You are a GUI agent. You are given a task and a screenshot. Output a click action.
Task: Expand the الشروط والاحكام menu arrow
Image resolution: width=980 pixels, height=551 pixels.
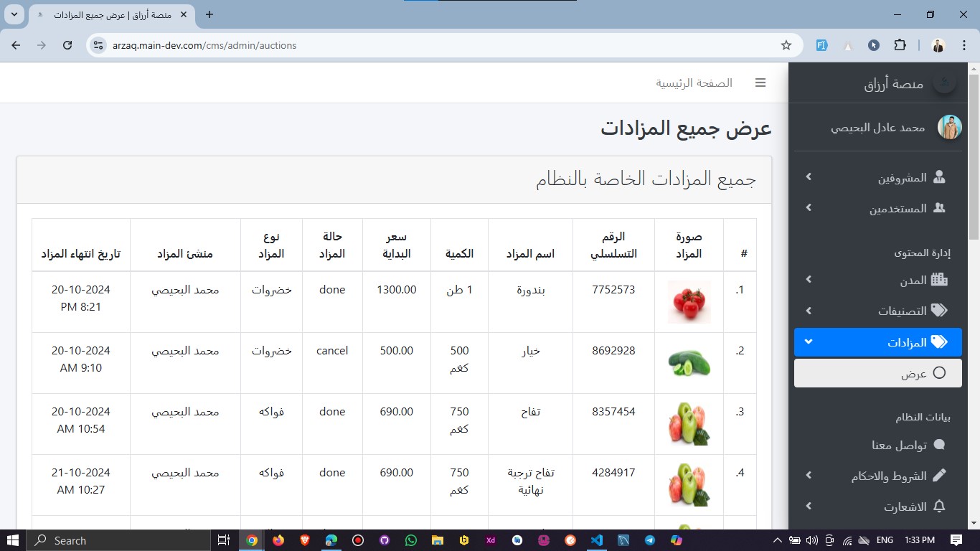[x=809, y=476]
